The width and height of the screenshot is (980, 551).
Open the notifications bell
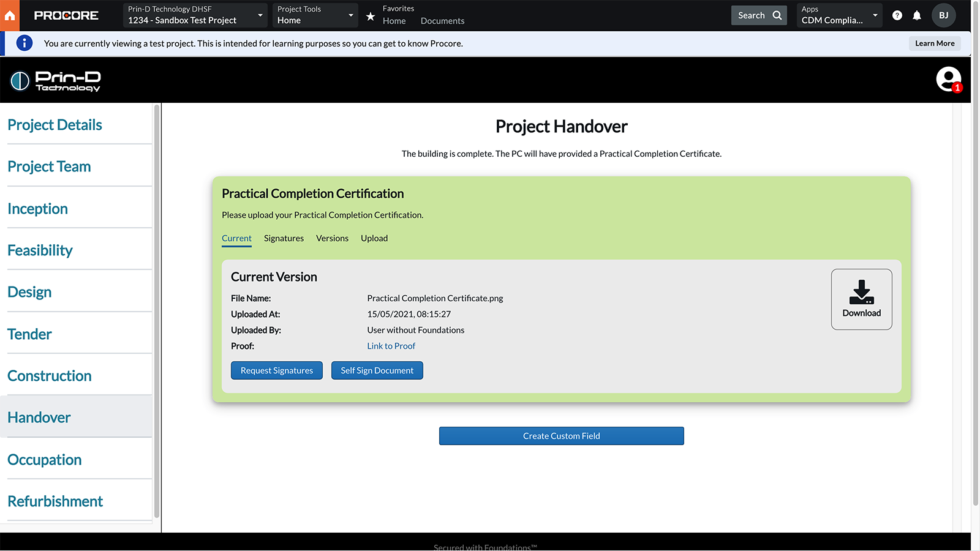click(917, 15)
